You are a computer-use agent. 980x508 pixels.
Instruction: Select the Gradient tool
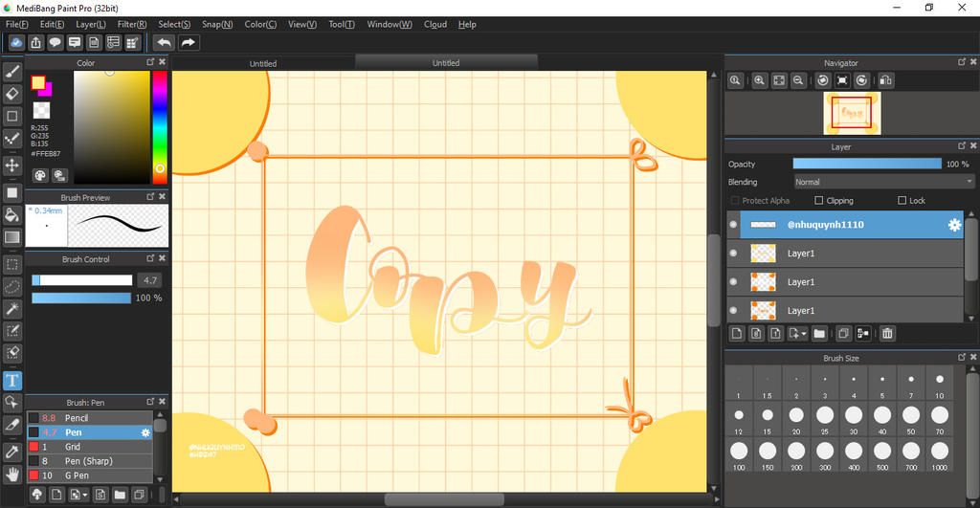coord(11,237)
